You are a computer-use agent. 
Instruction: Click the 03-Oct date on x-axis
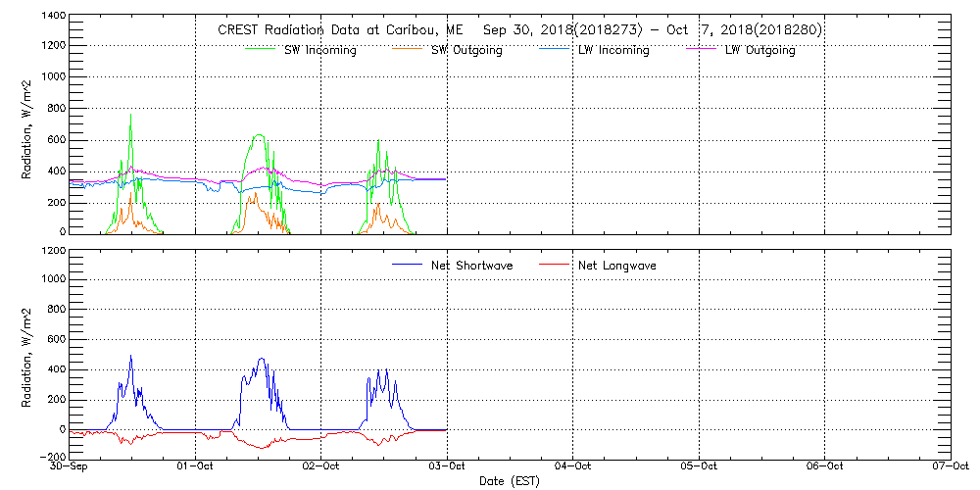point(448,466)
